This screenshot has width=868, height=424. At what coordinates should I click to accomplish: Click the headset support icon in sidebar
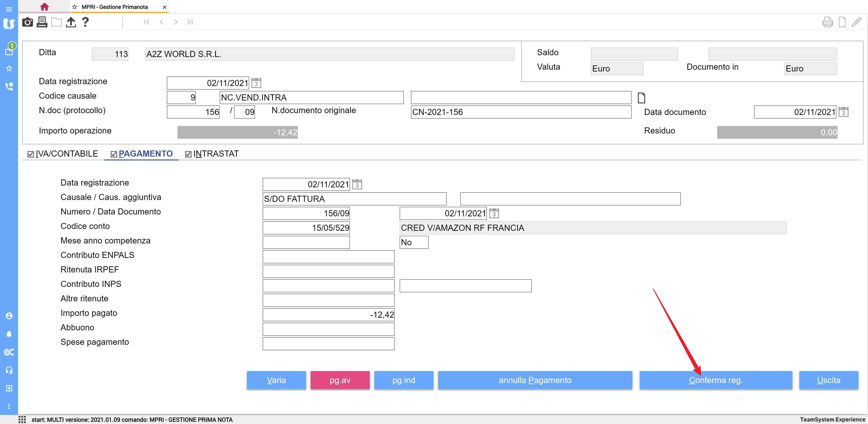pyautogui.click(x=9, y=370)
